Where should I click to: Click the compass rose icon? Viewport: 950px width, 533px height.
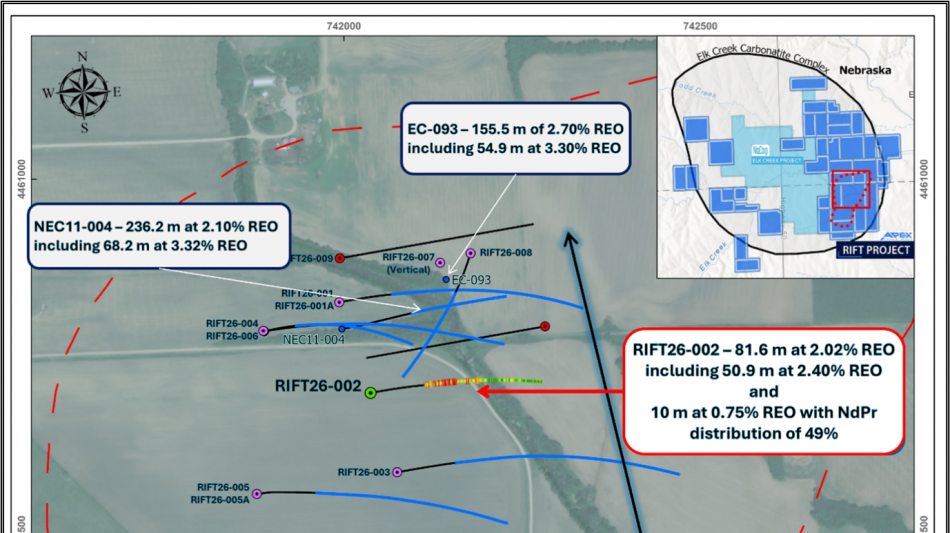[83, 92]
